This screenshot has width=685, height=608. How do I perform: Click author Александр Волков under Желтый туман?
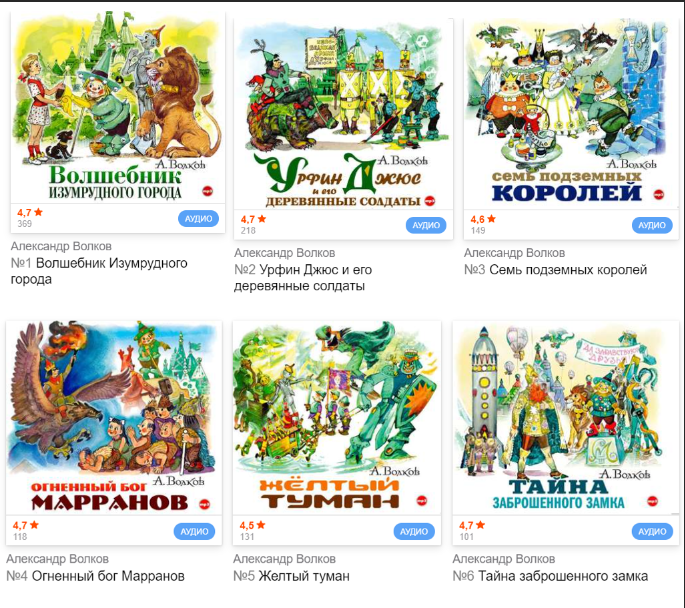pos(284,559)
